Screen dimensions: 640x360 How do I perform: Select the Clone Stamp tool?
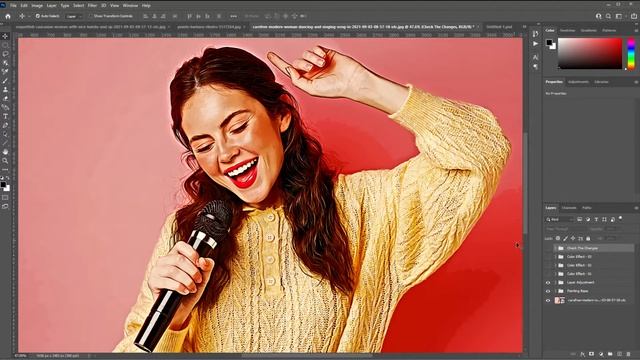pos(5,89)
